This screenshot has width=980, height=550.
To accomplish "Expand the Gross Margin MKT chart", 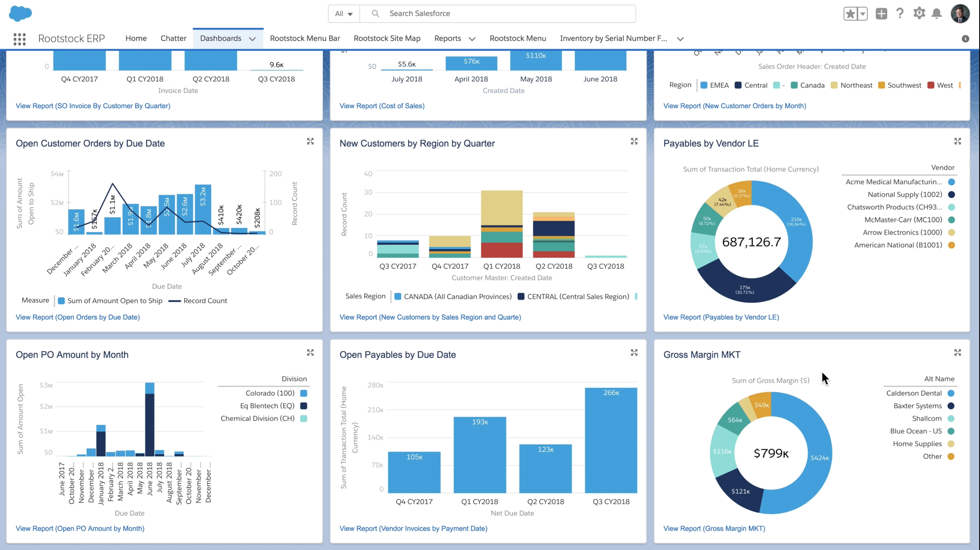I will pos(958,353).
